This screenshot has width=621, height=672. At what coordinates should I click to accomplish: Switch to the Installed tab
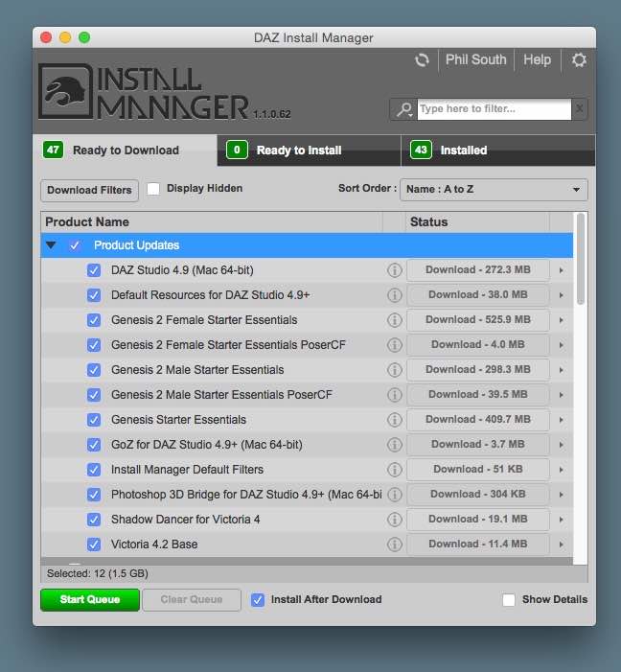(498, 150)
